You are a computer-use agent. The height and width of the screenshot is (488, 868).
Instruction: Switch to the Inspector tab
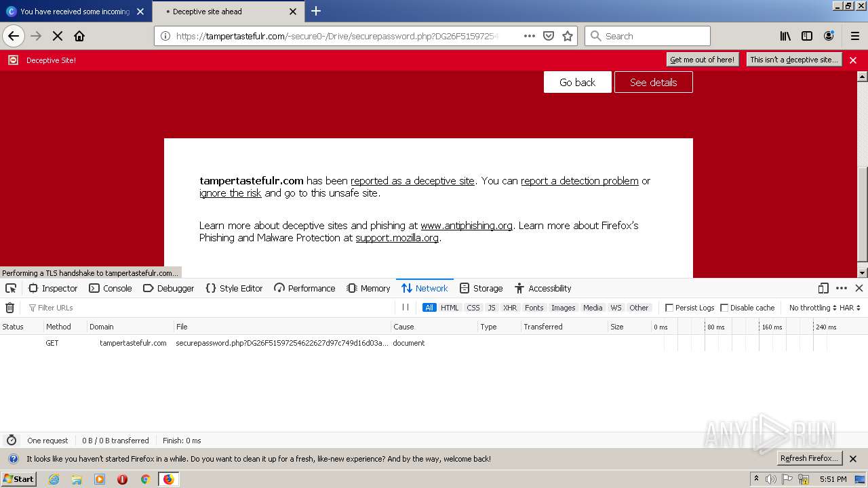(x=53, y=288)
